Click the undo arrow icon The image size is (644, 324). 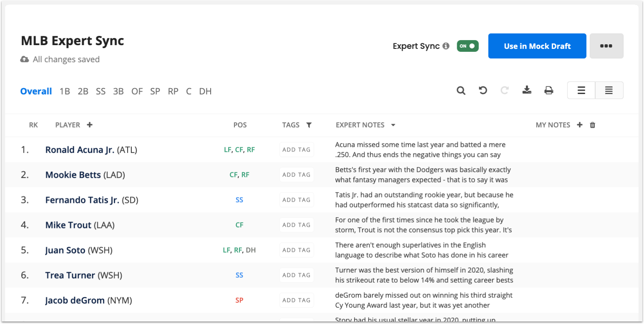coord(483,90)
